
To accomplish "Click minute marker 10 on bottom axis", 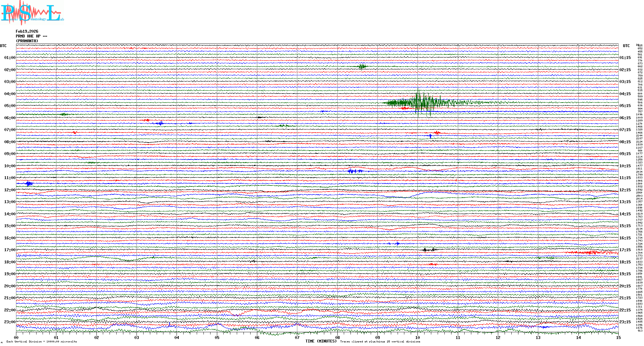I will (x=417, y=338).
